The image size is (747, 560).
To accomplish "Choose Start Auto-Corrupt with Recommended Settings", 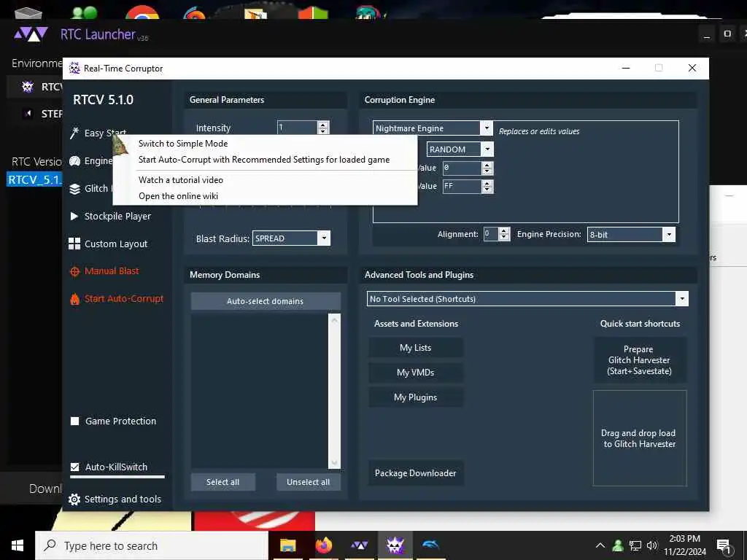I will [264, 160].
